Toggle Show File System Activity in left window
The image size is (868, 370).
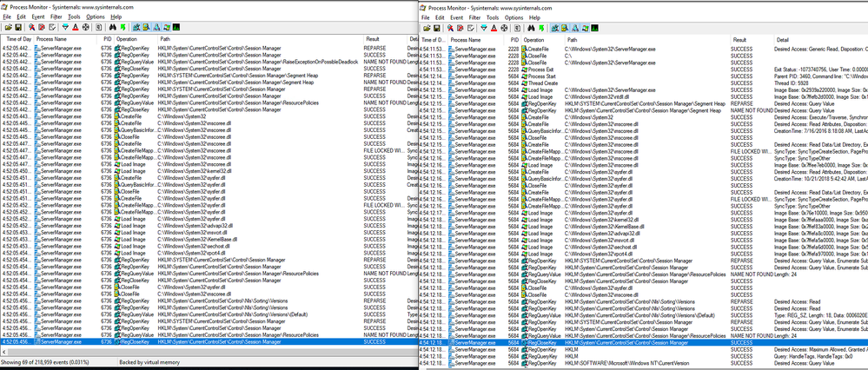click(147, 27)
